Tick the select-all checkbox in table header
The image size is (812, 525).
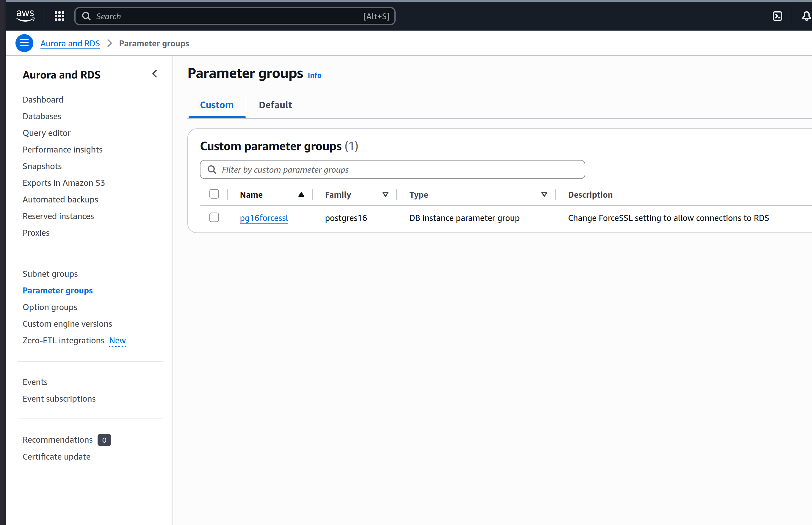[214, 194]
